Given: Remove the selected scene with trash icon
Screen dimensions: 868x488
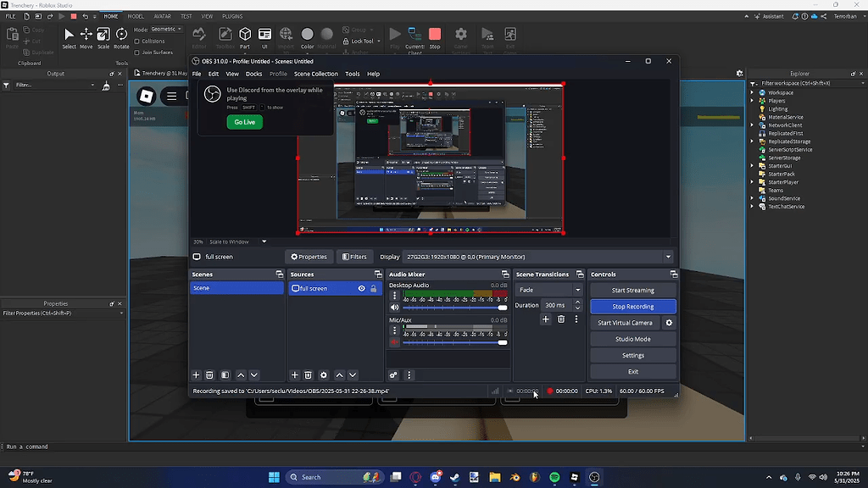Looking at the screenshot, I should pos(210,375).
